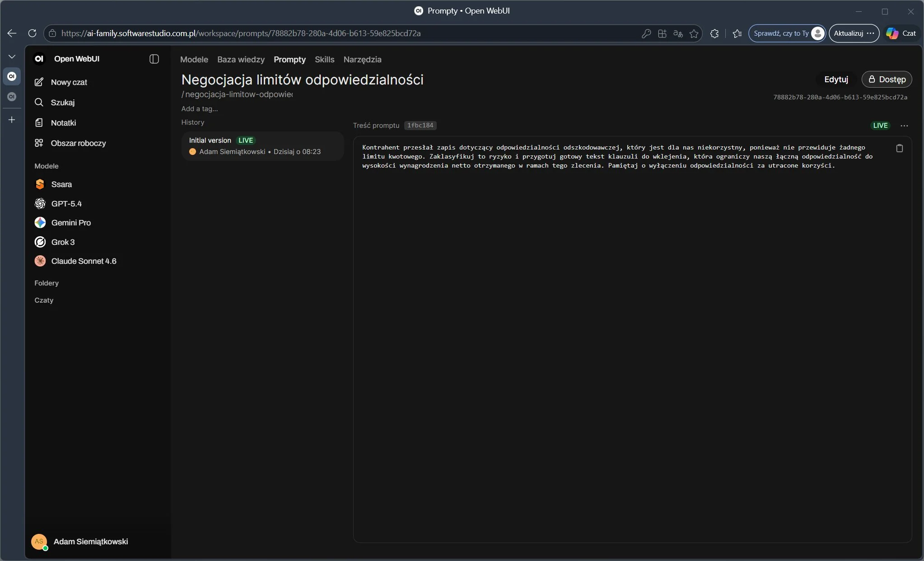Click the LIVE badge above prompt content
The height and width of the screenshot is (561, 924).
pos(880,126)
